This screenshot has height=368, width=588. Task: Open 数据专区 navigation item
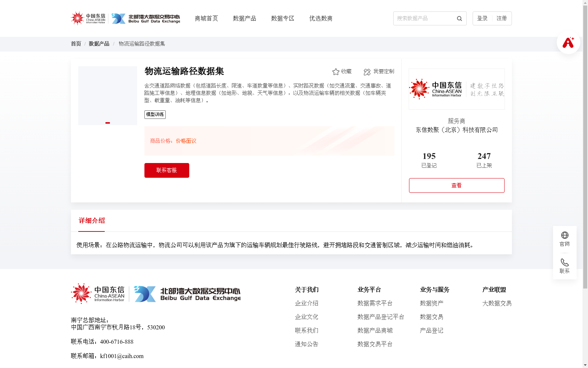[x=283, y=18]
